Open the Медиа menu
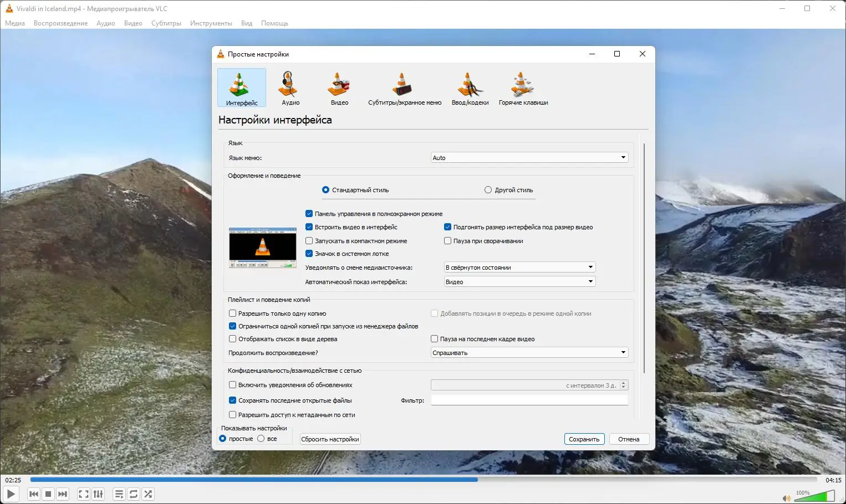The image size is (846, 504). [15, 23]
